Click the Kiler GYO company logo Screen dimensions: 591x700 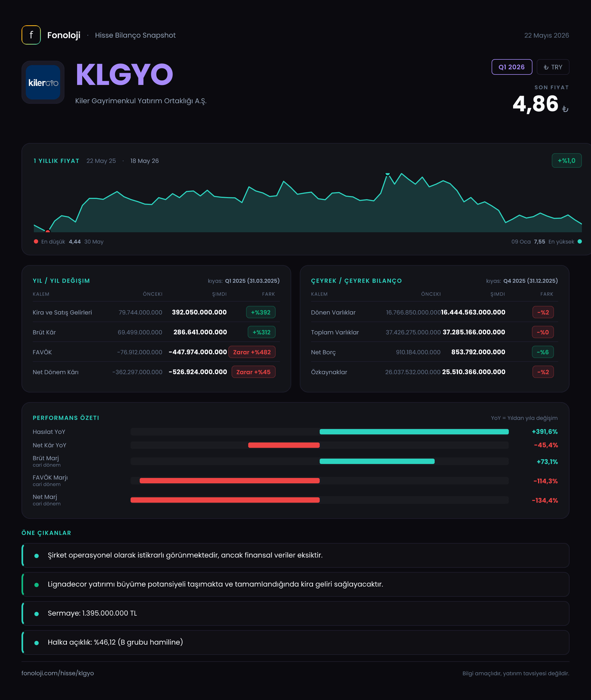click(43, 82)
